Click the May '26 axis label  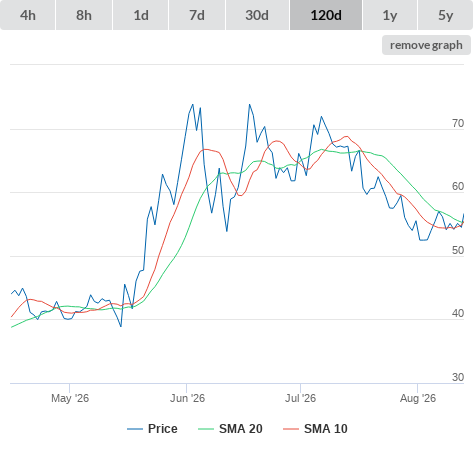pos(70,398)
